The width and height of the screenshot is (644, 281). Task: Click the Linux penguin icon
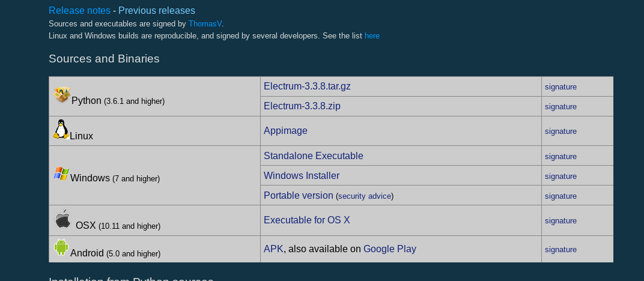pyautogui.click(x=61, y=129)
